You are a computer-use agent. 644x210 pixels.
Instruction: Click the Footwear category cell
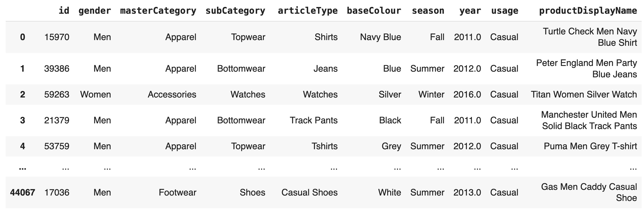tap(178, 192)
